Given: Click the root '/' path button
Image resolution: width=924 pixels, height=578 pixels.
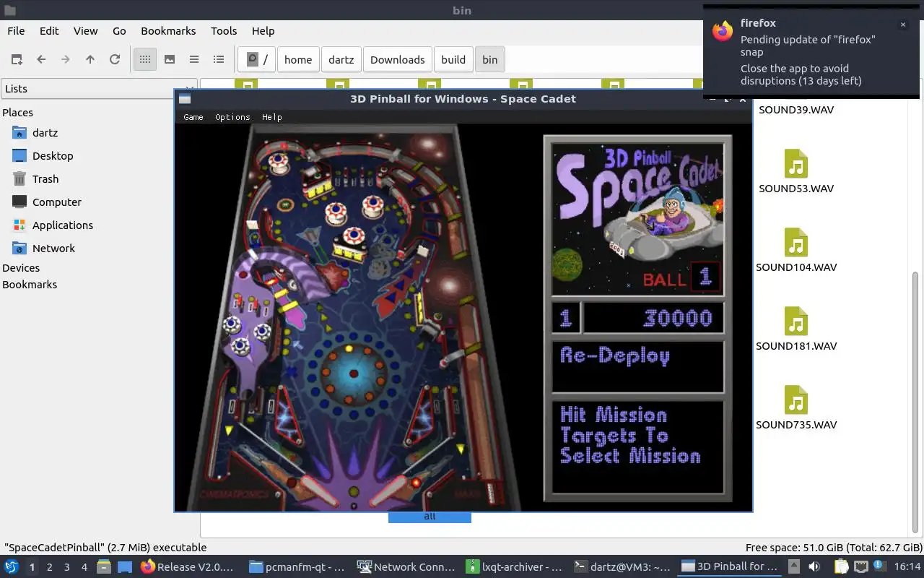Looking at the screenshot, I should pos(257,59).
